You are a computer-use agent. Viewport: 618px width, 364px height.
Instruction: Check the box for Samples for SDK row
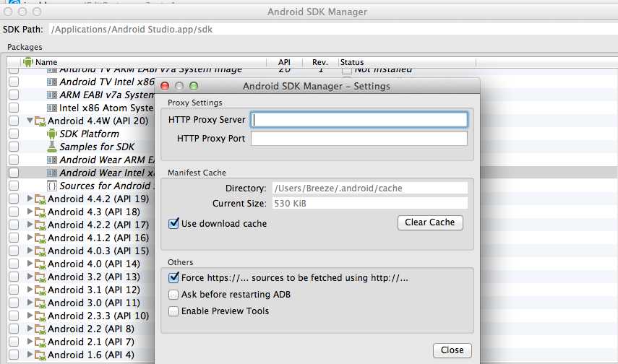pos(14,147)
